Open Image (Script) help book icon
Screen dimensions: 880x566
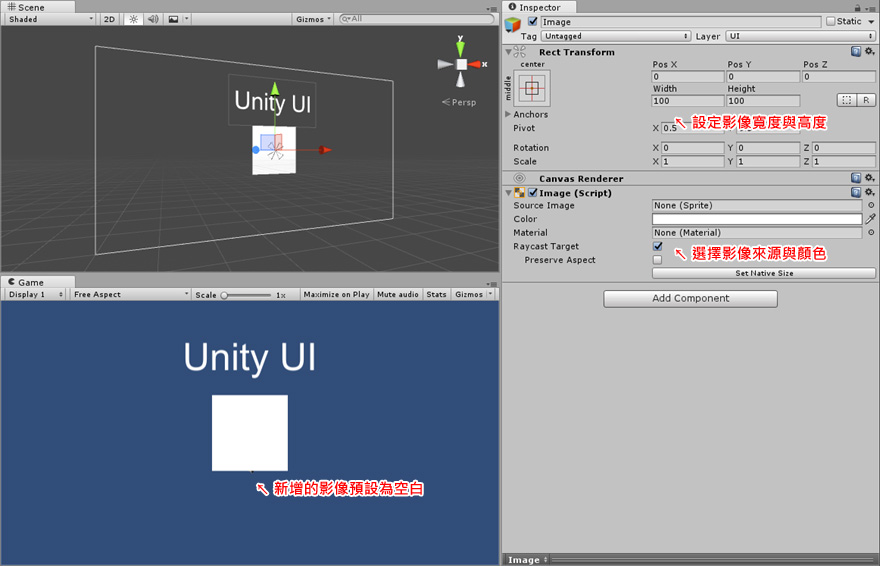click(856, 192)
